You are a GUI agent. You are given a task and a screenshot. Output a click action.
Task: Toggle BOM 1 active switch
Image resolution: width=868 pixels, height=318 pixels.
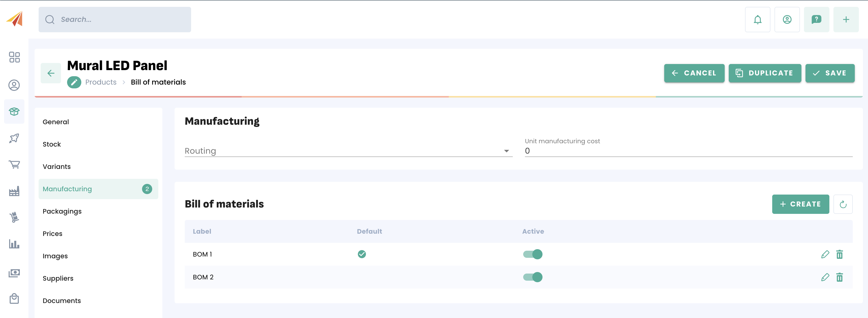[x=532, y=254]
